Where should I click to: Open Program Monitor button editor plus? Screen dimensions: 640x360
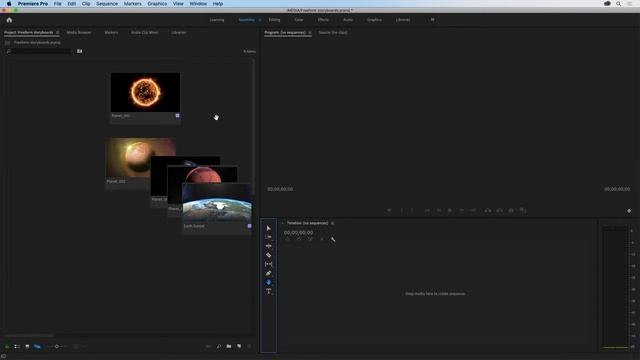click(x=629, y=211)
